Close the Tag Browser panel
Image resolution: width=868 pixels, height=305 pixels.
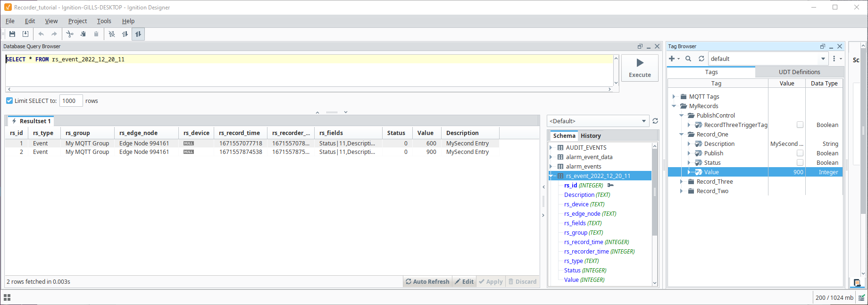840,46
